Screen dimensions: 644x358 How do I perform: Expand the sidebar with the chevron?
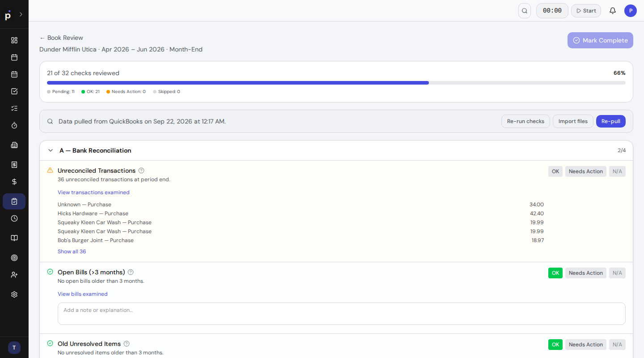pyautogui.click(x=21, y=14)
